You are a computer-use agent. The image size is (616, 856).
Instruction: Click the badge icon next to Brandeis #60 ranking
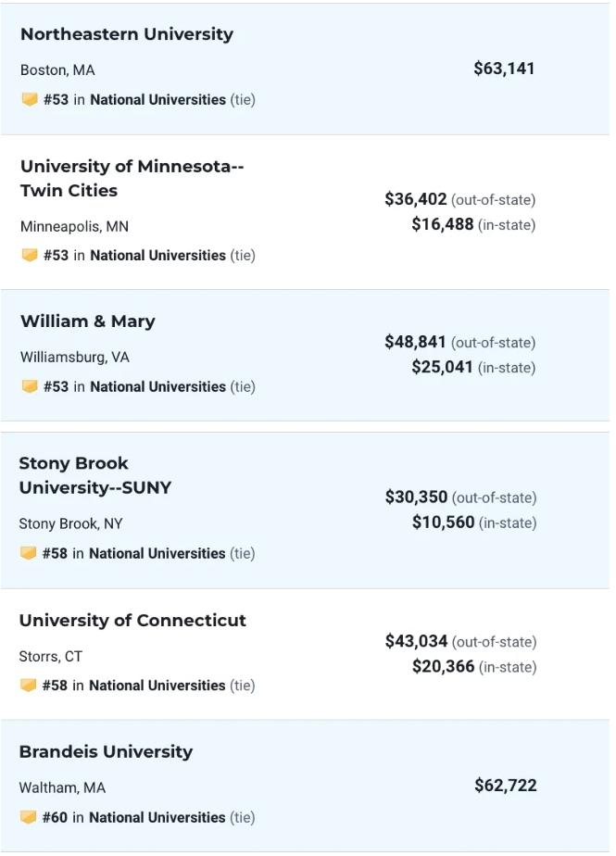pos(29,817)
